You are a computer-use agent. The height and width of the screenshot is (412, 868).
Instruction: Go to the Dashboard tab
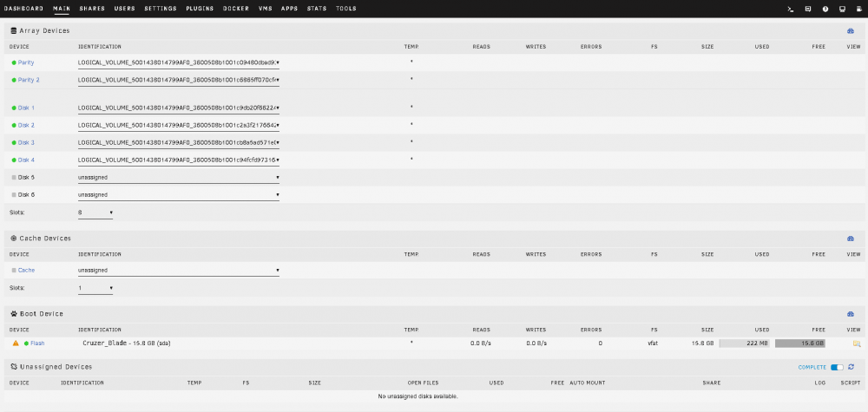coord(23,9)
